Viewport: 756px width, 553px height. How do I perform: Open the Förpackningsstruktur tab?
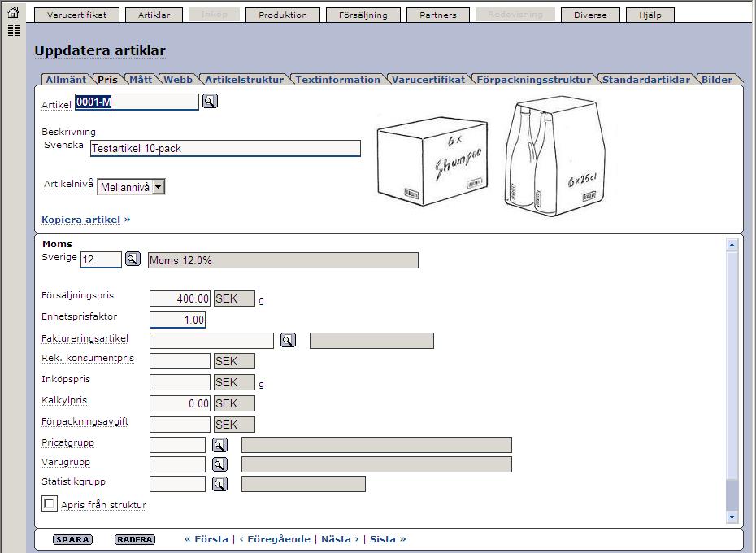click(x=534, y=80)
